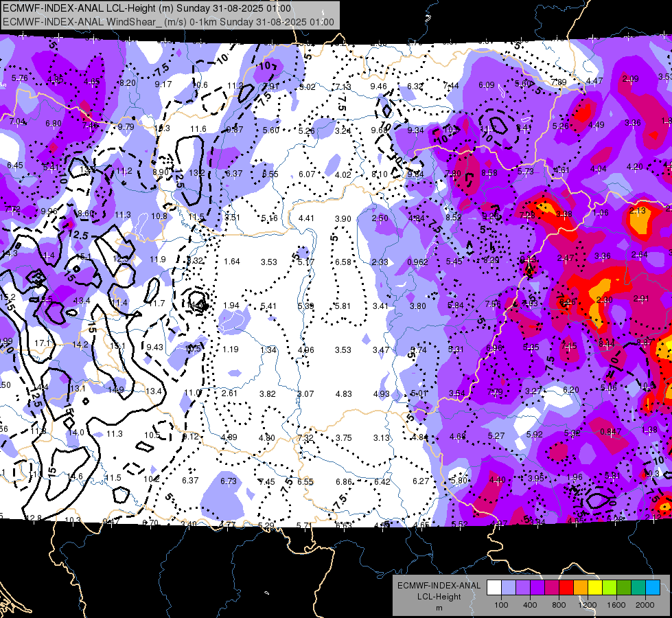
Task: Click the wind shear value 5.76
Action: click(x=20, y=78)
